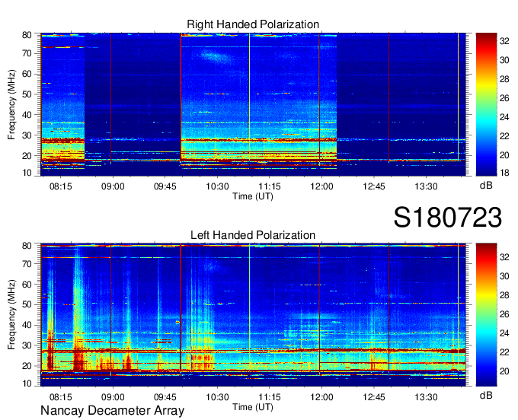Viewport: 518px width, 420px height.
Task: Click the 26 dB mark on lower color bar
Action: coord(504,314)
